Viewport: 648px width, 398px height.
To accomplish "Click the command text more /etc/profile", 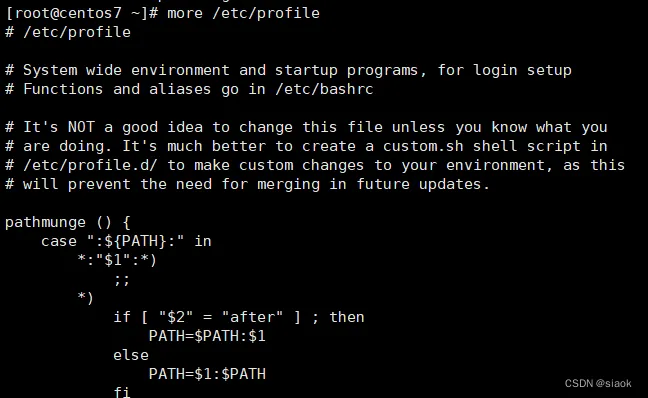I will 243,13.
